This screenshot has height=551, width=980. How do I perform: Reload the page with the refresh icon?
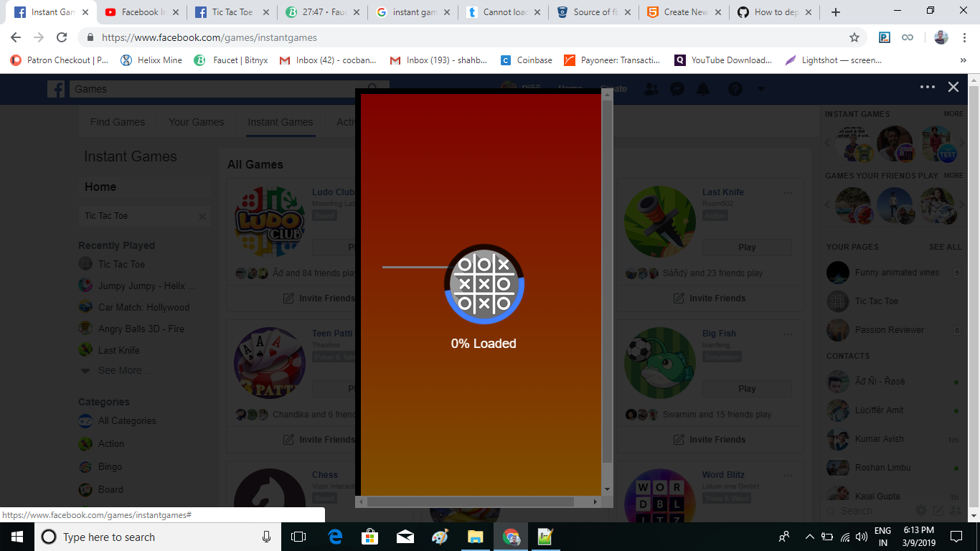tap(62, 37)
